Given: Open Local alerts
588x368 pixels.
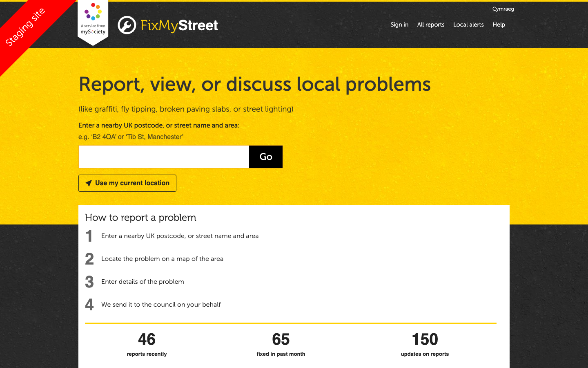Looking at the screenshot, I should click(468, 25).
